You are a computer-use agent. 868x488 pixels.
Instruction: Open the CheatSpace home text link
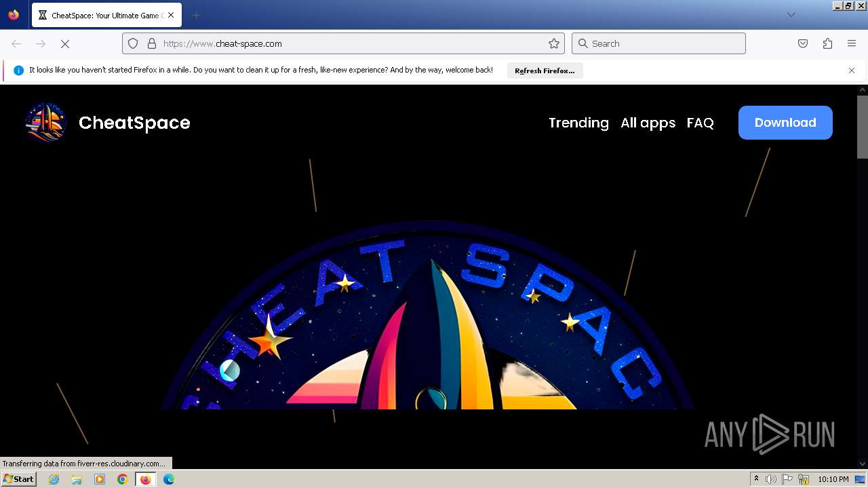tap(134, 123)
